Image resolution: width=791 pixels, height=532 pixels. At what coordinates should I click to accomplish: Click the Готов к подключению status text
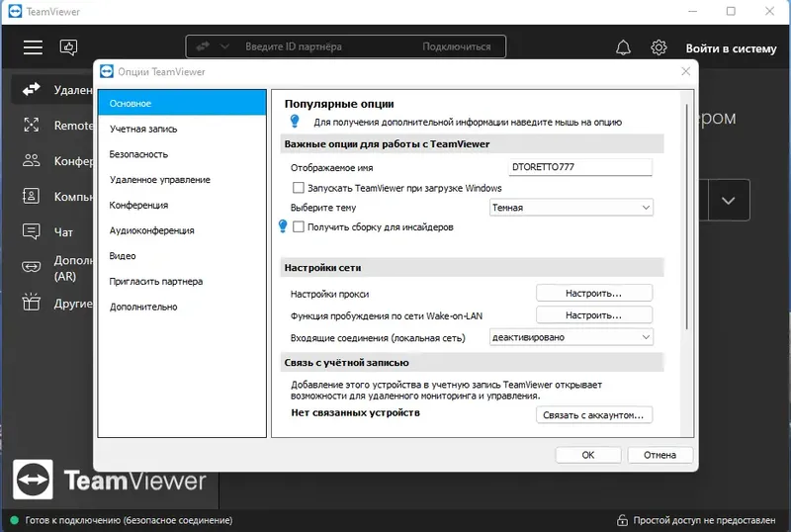point(129,520)
